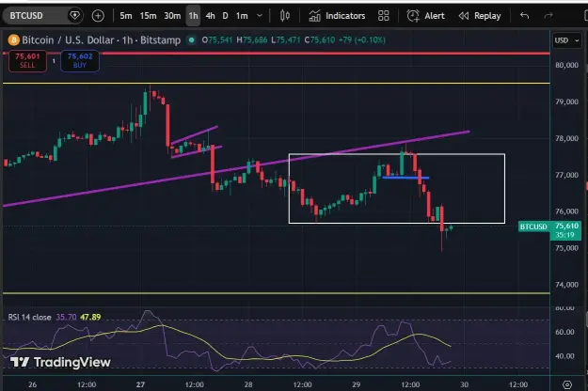The height and width of the screenshot is (391, 588).
Task: Click the 80,000 price axis label
Action: (566, 65)
